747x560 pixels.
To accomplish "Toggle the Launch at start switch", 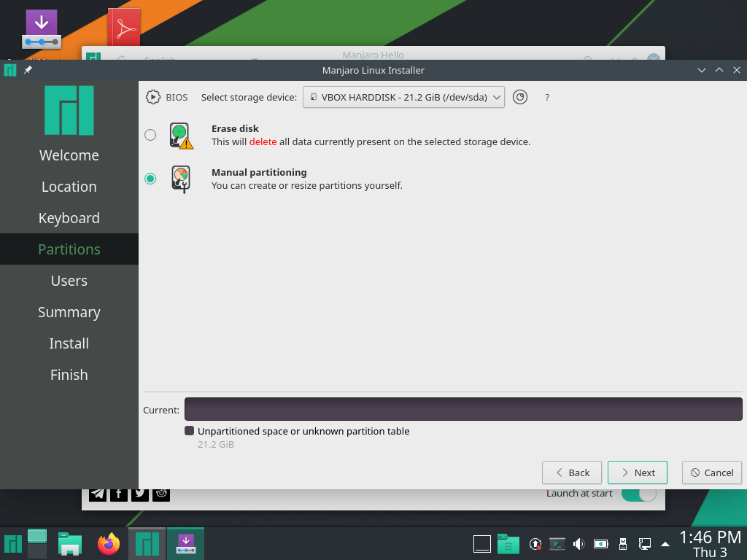I will (638, 494).
